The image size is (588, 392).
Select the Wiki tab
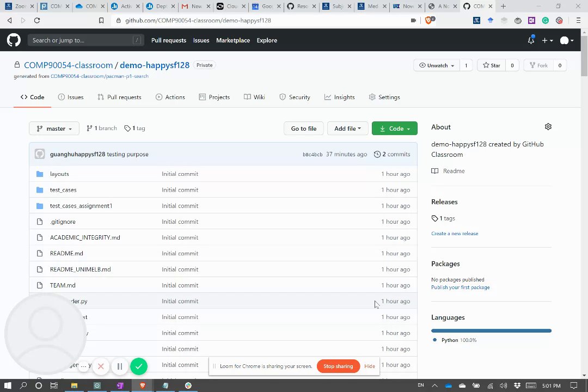(254, 97)
